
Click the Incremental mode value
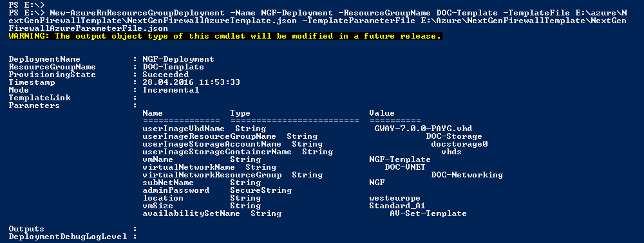pyautogui.click(x=171, y=90)
